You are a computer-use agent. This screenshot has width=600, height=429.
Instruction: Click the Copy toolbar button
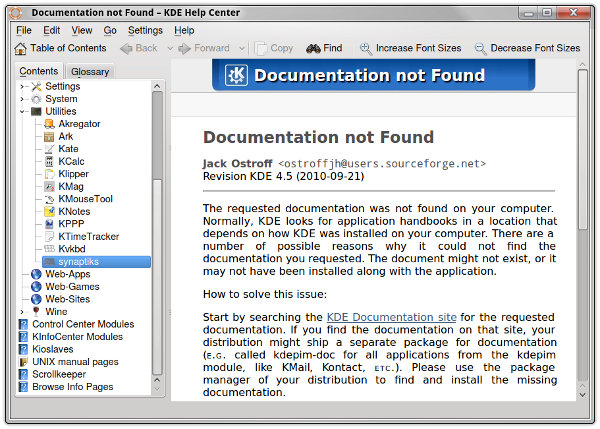[x=275, y=48]
